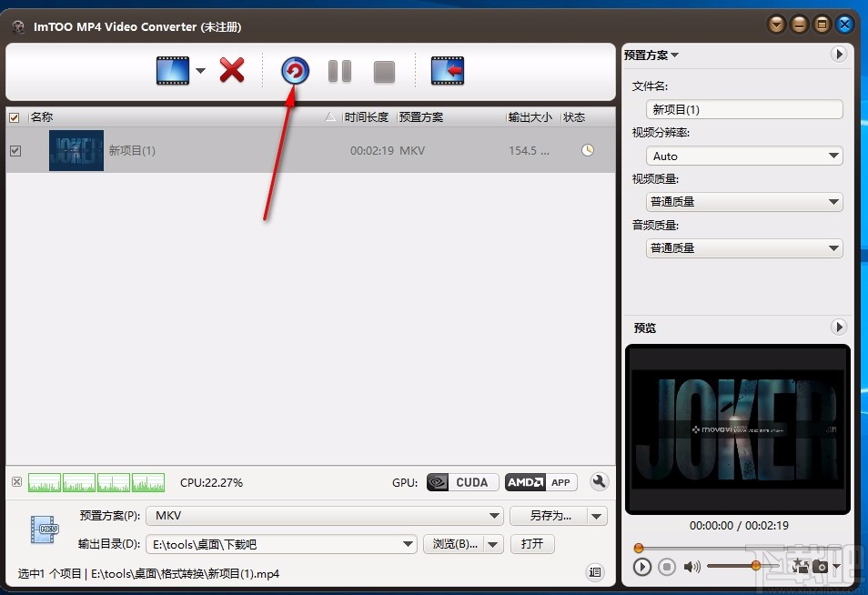Click the X toggle beside audio meters
This screenshot has width=868, height=595.
(15, 481)
